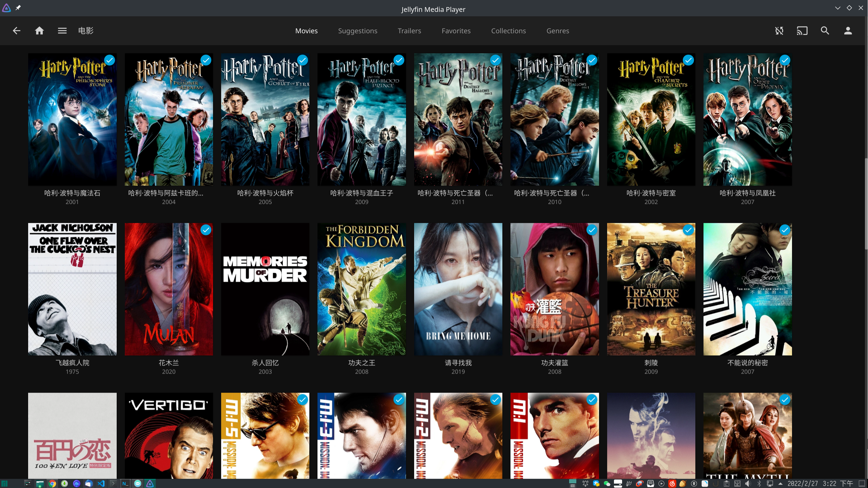Expand the system tray arrow in taskbar

tap(780, 484)
